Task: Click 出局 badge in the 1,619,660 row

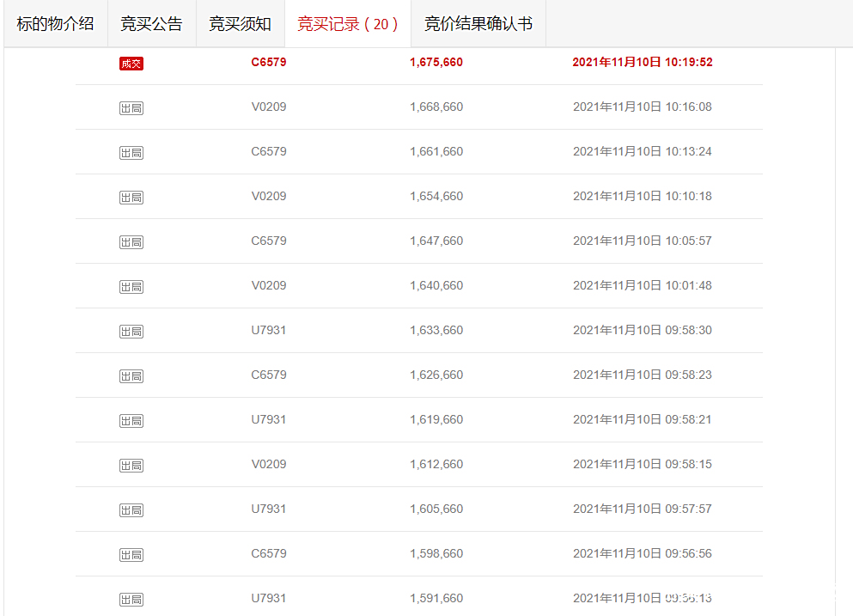Action: pyautogui.click(x=131, y=421)
